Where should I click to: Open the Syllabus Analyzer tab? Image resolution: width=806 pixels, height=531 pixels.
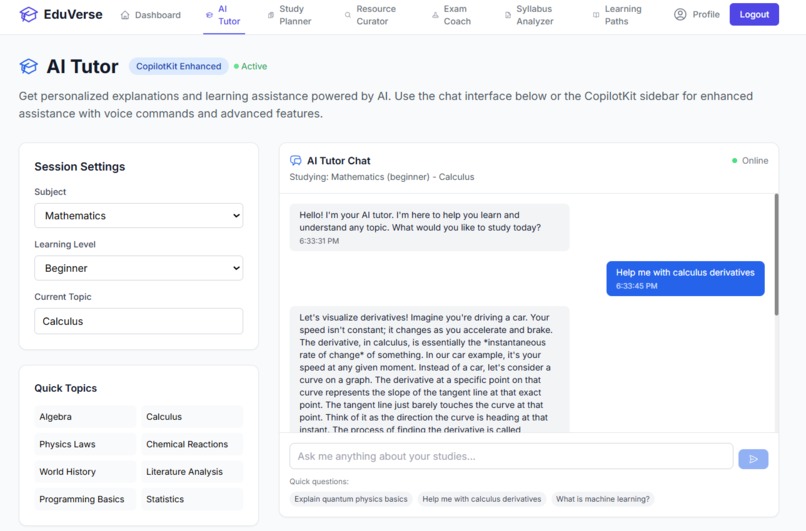click(x=529, y=15)
